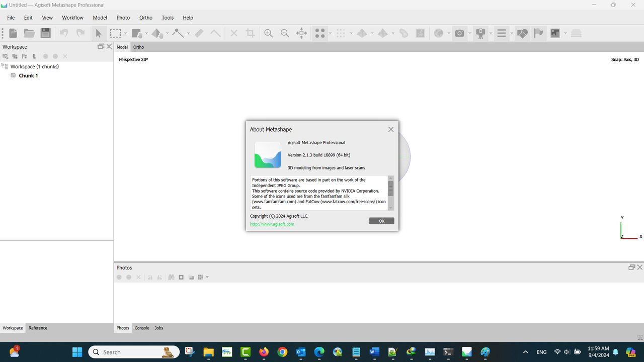Zoom in with the magnifier plus
The height and width of the screenshot is (362, 644).
point(269,33)
